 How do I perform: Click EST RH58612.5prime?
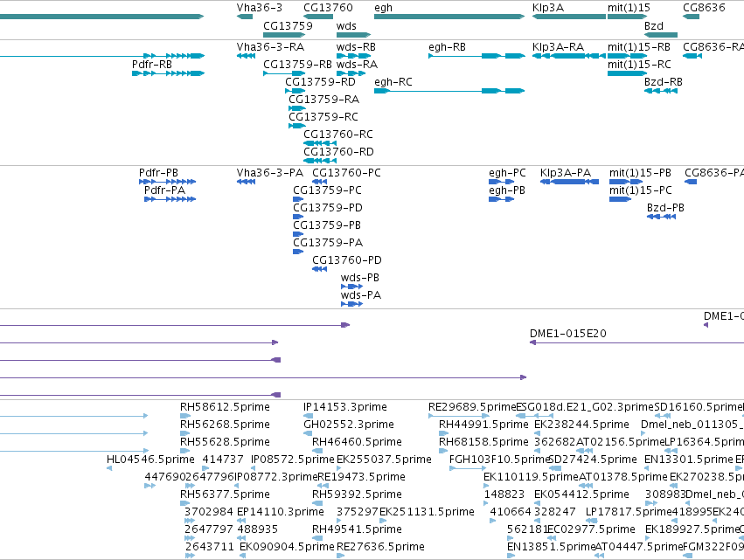pos(225,407)
